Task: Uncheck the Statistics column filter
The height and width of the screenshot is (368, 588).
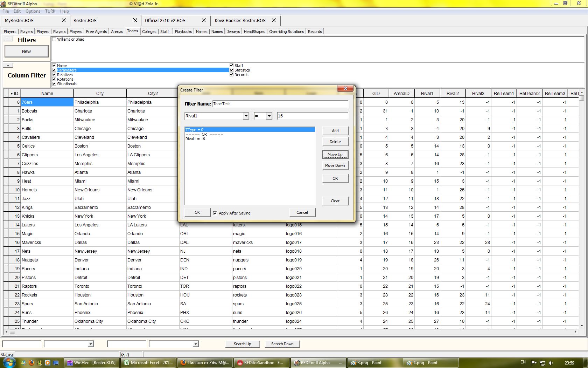Action: click(231, 70)
